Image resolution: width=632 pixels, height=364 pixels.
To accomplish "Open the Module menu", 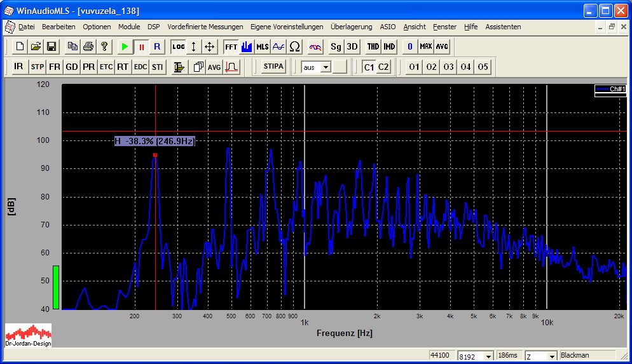I will coord(129,27).
